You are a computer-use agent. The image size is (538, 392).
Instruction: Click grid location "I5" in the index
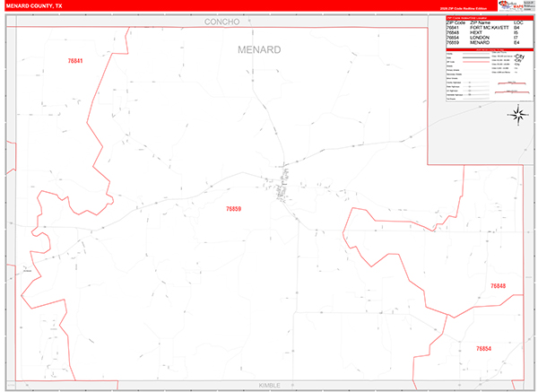(516, 32)
